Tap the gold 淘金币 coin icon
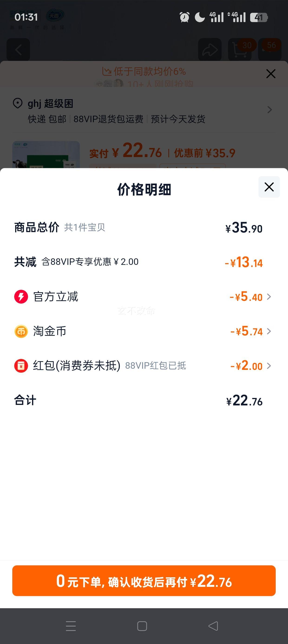Screen dimensions: 288x644 (x=21, y=331)
